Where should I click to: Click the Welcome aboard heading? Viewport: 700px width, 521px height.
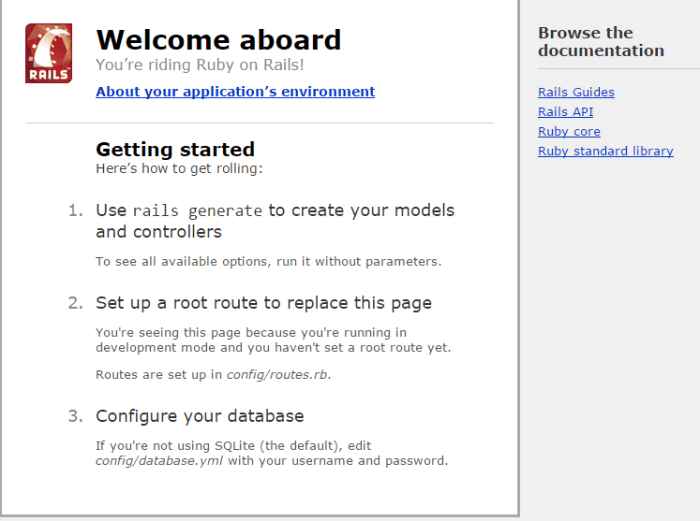coord(218,40)
